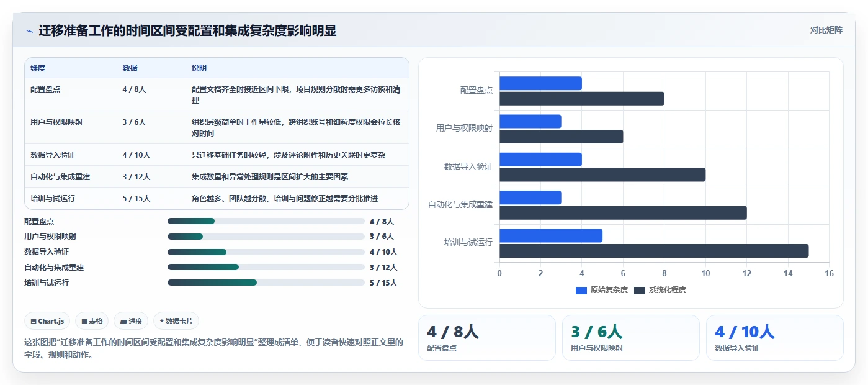
Task: Toggle the 系统化程度 legend swatch
Action: coord(640,290)
